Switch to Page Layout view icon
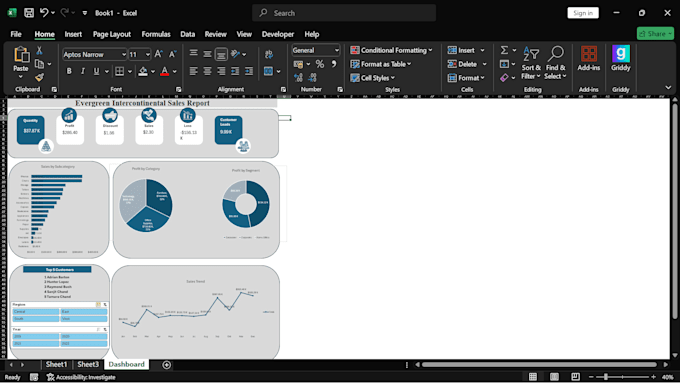Screen dimensions: 680x383 coord(554,377)
